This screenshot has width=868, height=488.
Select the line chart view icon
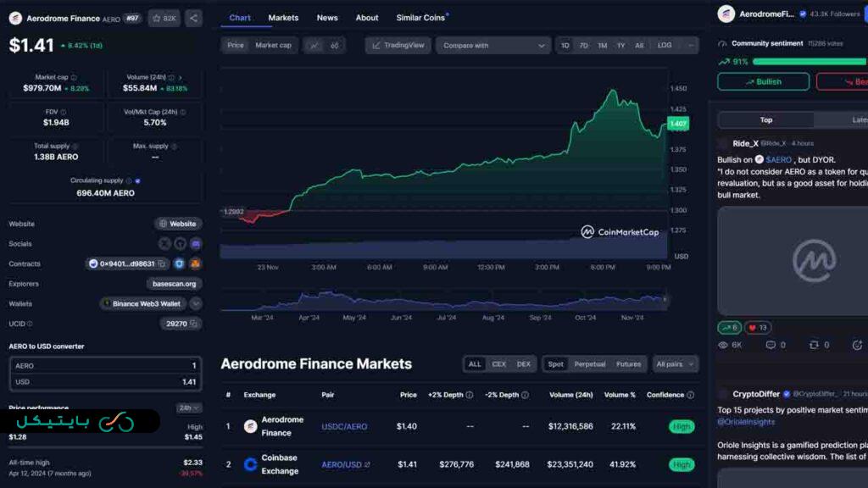[x=314, y=45]
